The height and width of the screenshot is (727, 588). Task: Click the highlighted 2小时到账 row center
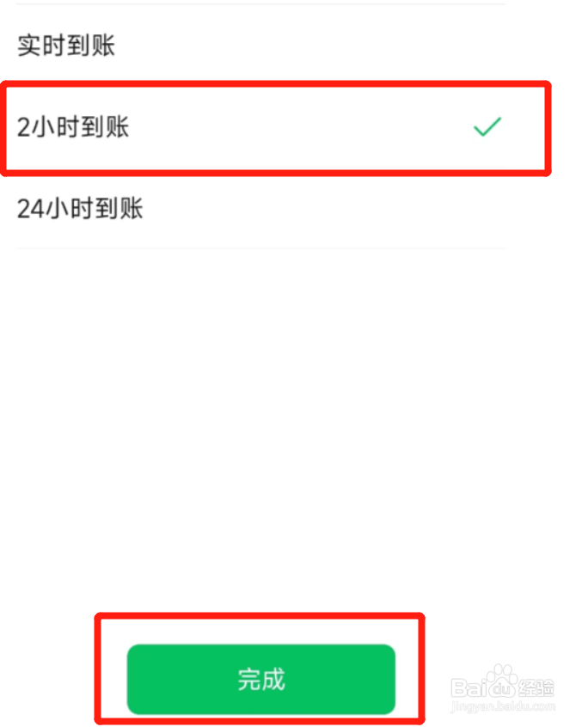pyautogui.click(x=275, y=127)
